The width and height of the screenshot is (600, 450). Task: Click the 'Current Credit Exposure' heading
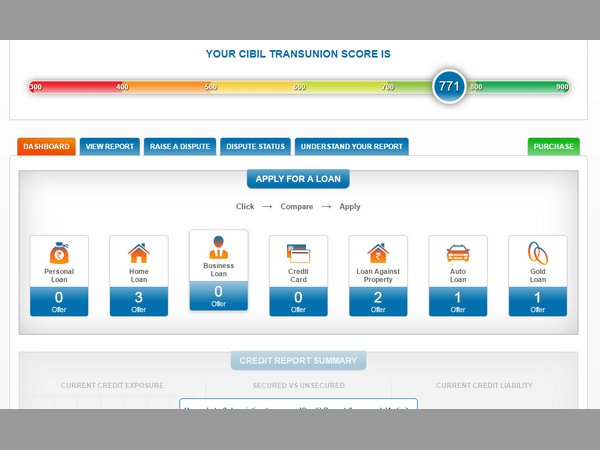[112, 385]
